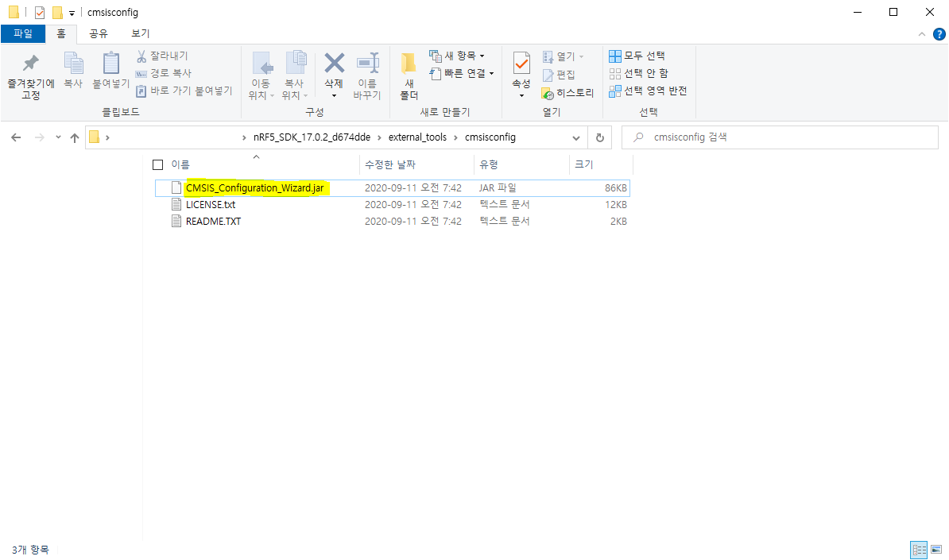Click quick-access new folder icon in title bar
Image resolution: width=949 pixels, height=560 pixels.
tap(57, 12)
